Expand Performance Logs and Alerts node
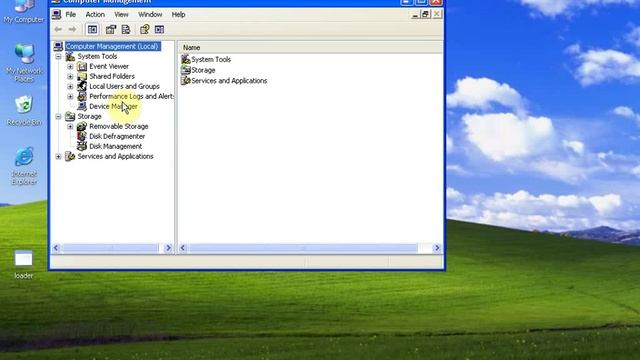 (70, 96)
